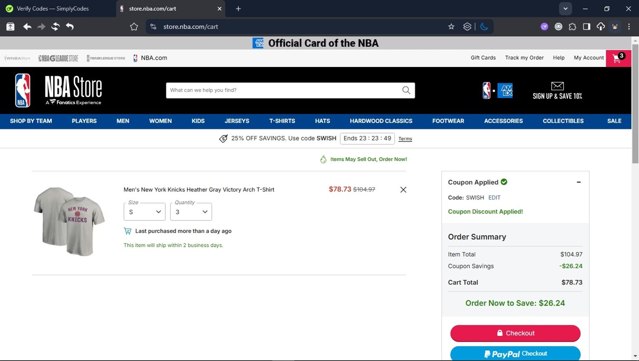Open the COLLECTIBLES menu
Viewport: 639px width, 361px height.
(563, 121)
